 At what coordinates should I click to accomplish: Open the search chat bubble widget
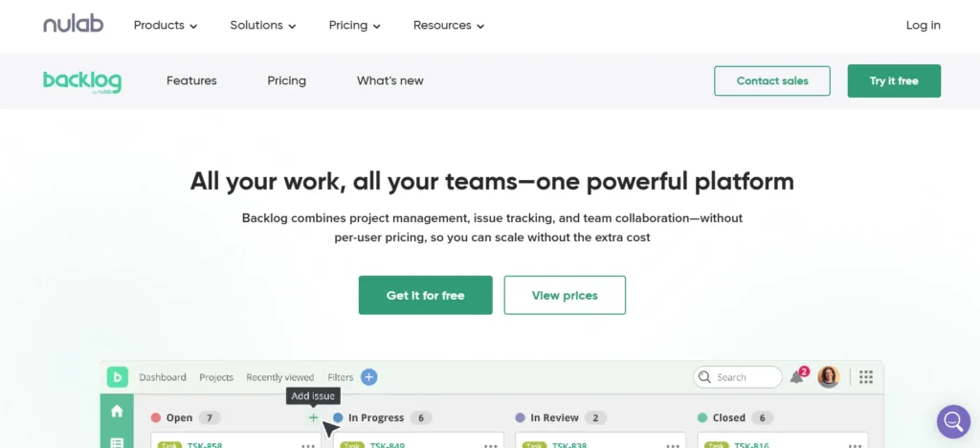953,422
